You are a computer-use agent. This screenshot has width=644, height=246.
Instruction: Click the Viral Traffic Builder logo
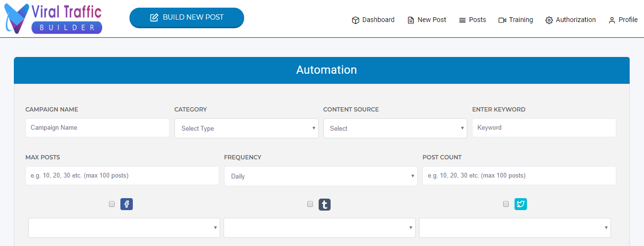pyautogui.click(x=53, y=19)
